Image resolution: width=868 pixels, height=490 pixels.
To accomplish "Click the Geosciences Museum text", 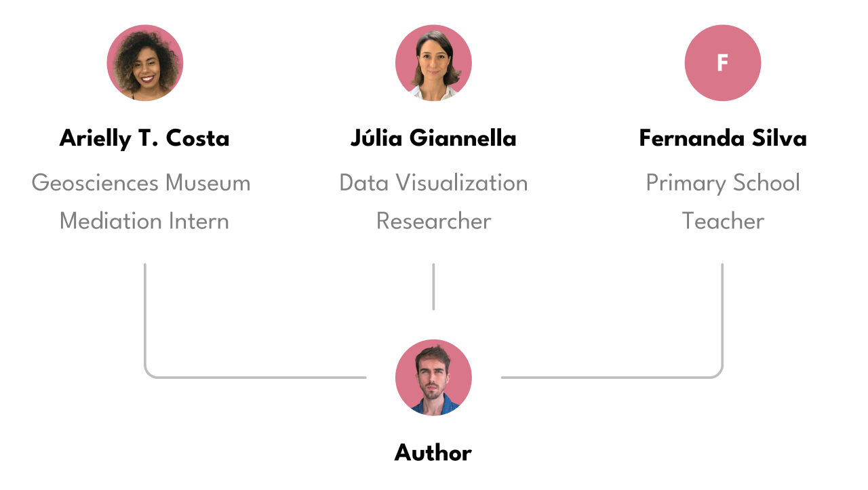I will click(141, 183).
